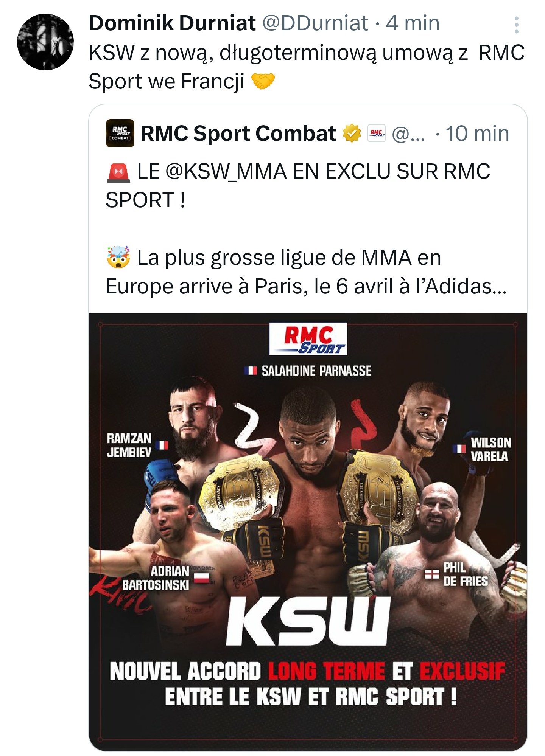The image size is (545, 756).
Task: Open Dominik Durniat's profile avatar
Action: pyautogui.click(x=45, y=42)
